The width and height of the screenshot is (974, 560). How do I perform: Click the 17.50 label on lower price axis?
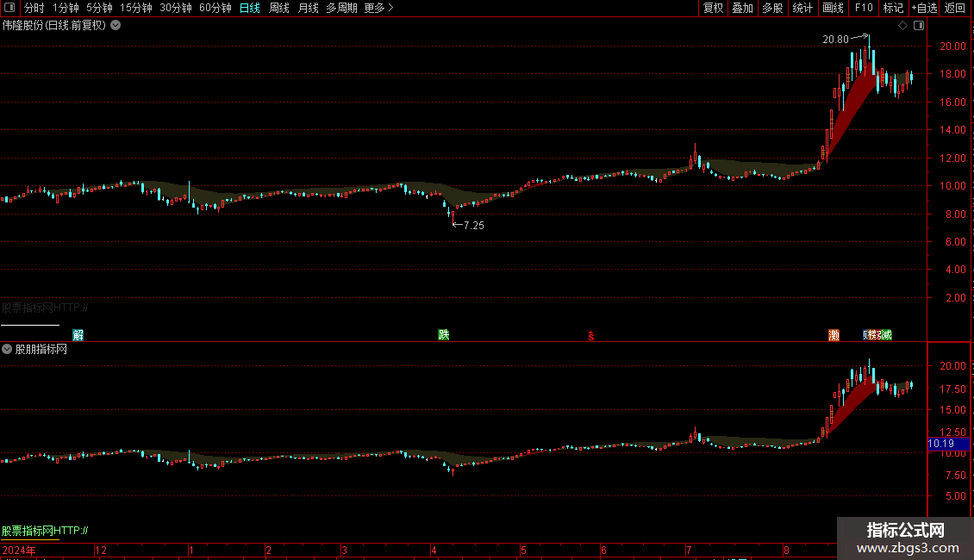952,389
